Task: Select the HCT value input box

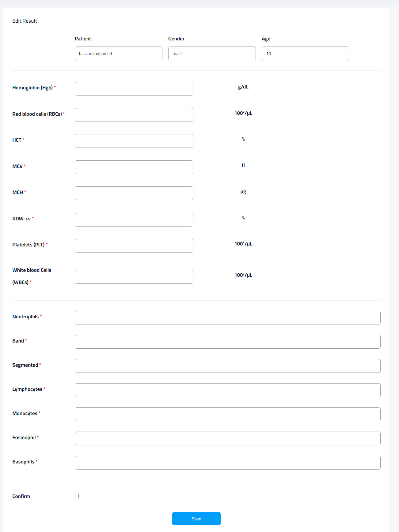Action: [134, 141]
